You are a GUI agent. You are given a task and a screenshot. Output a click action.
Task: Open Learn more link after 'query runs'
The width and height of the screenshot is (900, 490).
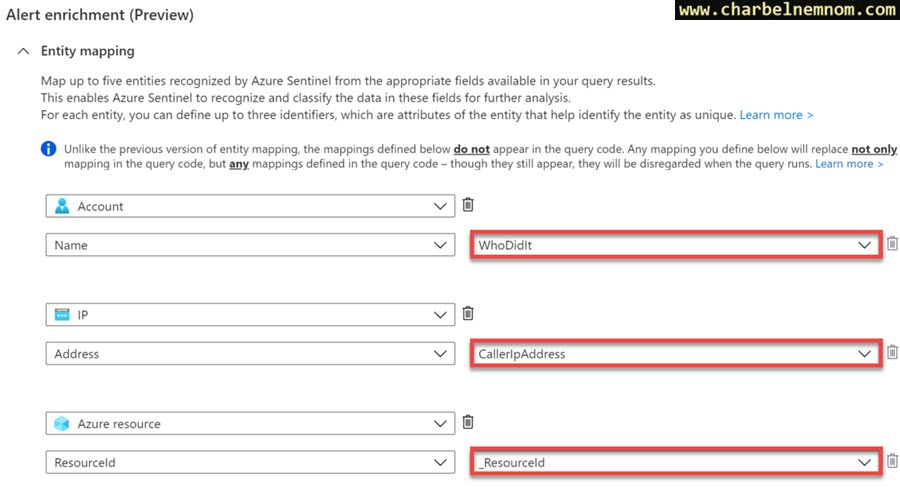(849, 164)
